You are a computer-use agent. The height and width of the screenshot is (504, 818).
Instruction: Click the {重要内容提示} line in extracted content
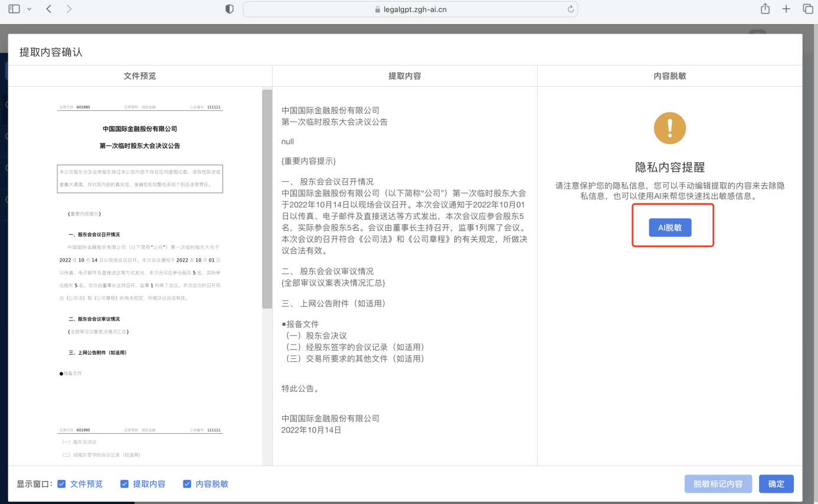point(309,161)
